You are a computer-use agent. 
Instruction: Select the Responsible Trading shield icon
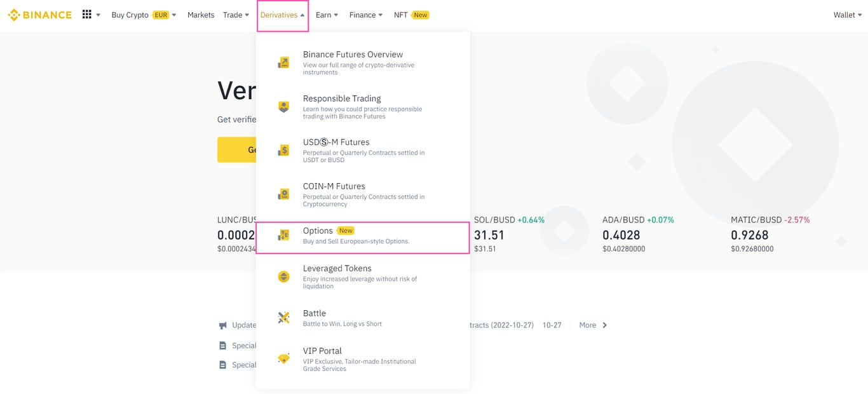point(283,106)
